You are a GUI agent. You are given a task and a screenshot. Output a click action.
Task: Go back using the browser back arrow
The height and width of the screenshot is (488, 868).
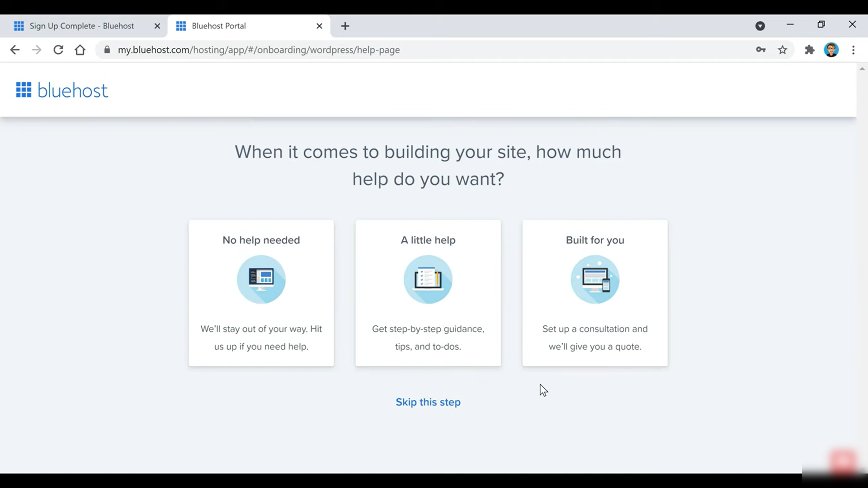tap(15, 50)
